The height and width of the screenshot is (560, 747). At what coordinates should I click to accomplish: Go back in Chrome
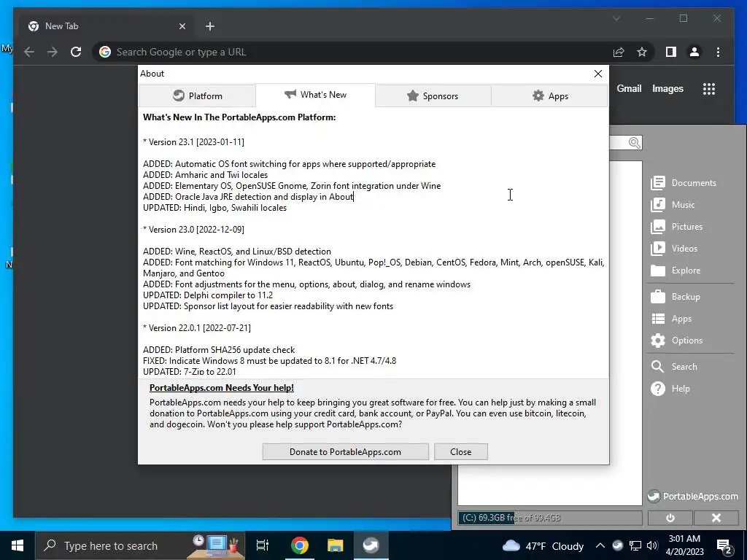[x=29, y=52]
